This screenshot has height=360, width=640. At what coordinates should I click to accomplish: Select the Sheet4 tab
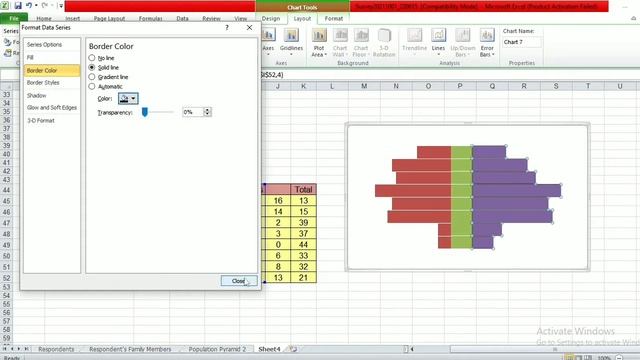(269, 349)
